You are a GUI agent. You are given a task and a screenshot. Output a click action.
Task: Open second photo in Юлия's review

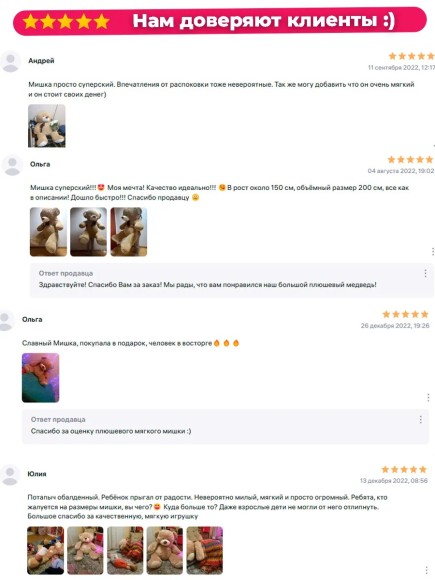85,550
